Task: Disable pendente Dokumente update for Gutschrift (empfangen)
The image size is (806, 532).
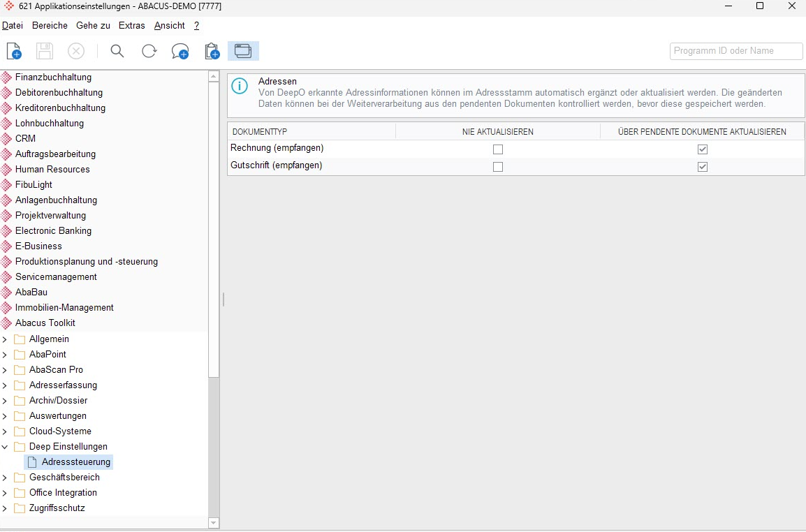Action: pyautogui.click(x=703, y=167)
